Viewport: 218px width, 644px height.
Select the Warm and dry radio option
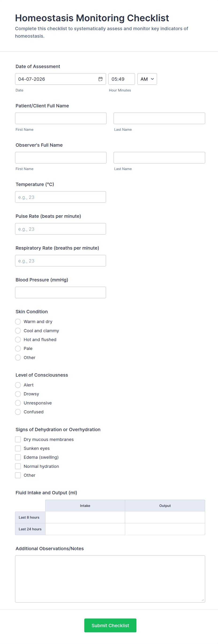(18, 321)
